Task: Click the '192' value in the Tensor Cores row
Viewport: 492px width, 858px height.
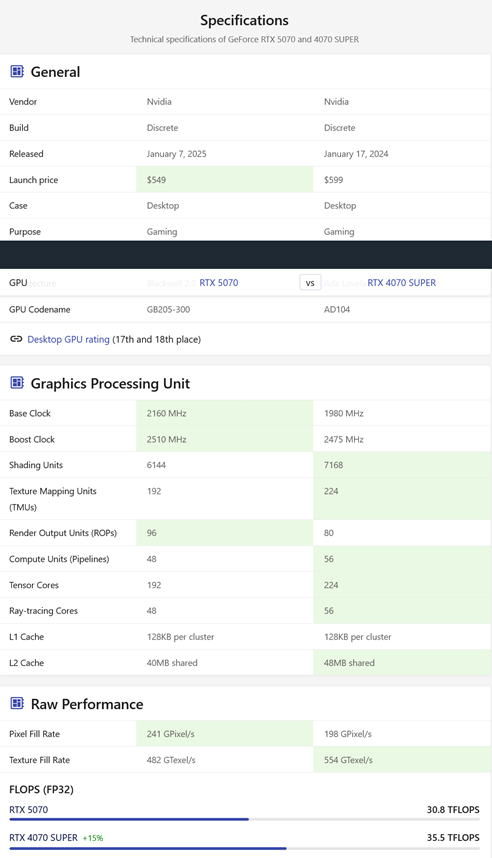Action: (154, 585)
